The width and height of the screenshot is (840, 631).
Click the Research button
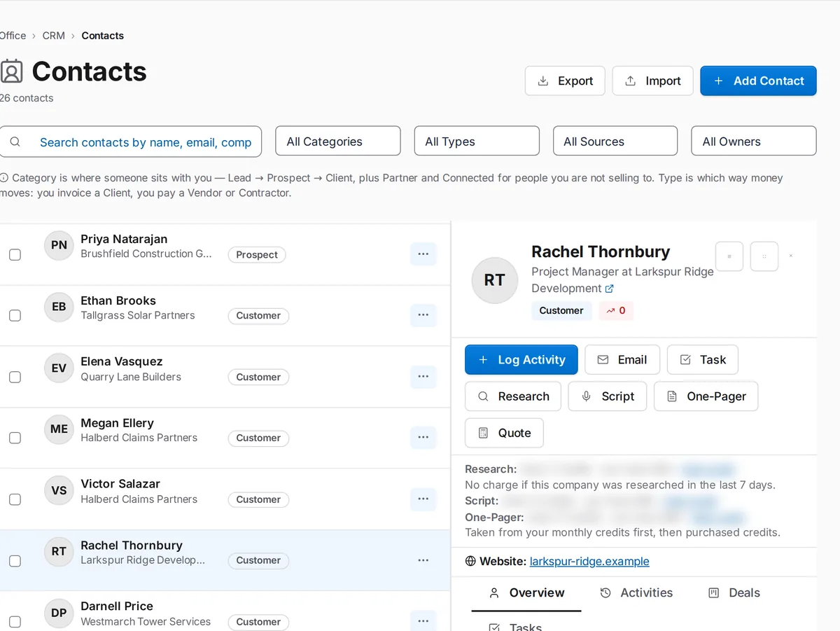[513, 396]
